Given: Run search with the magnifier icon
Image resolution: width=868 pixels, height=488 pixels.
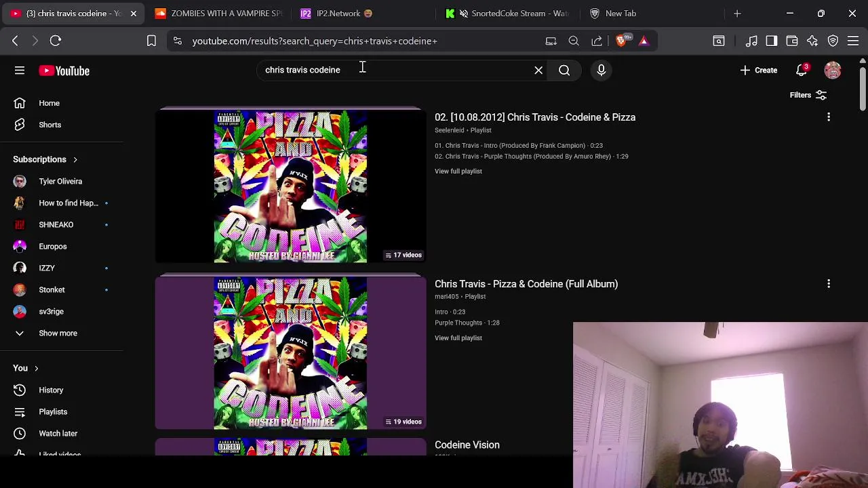Looking at the screenshot, I should pos(564,70).
